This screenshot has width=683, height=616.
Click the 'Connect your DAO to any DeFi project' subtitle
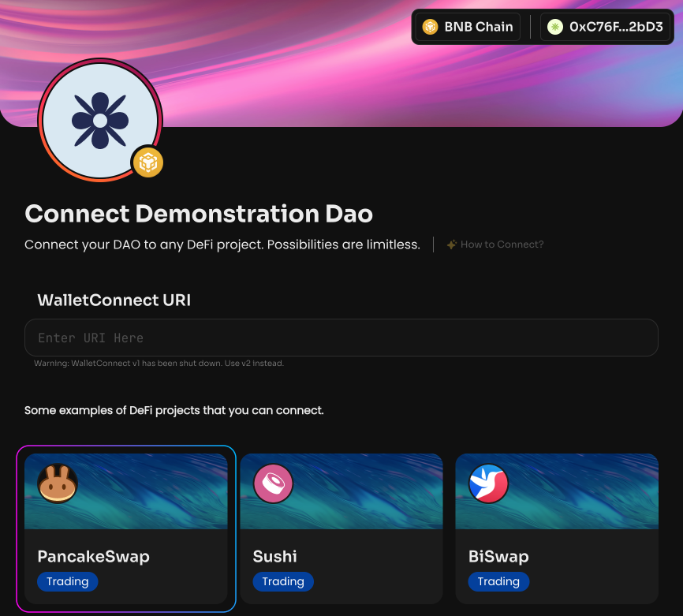click(x=222, y=245)
